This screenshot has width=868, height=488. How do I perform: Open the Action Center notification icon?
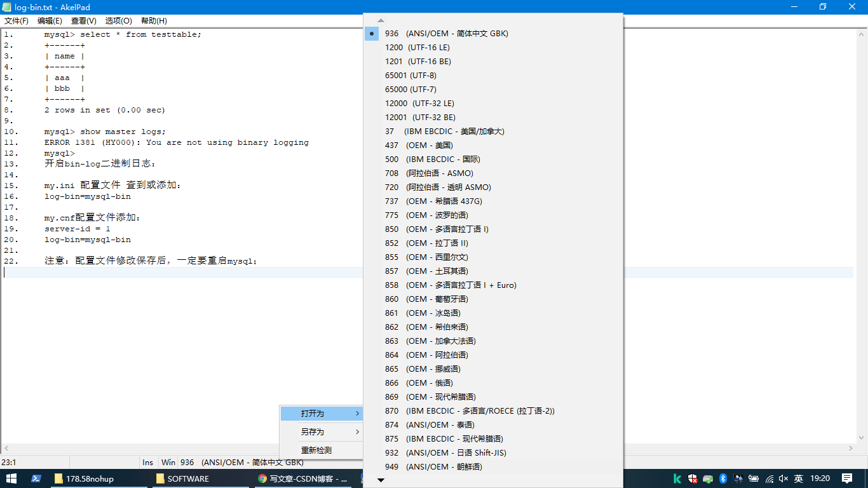click(x=847, y=479)
